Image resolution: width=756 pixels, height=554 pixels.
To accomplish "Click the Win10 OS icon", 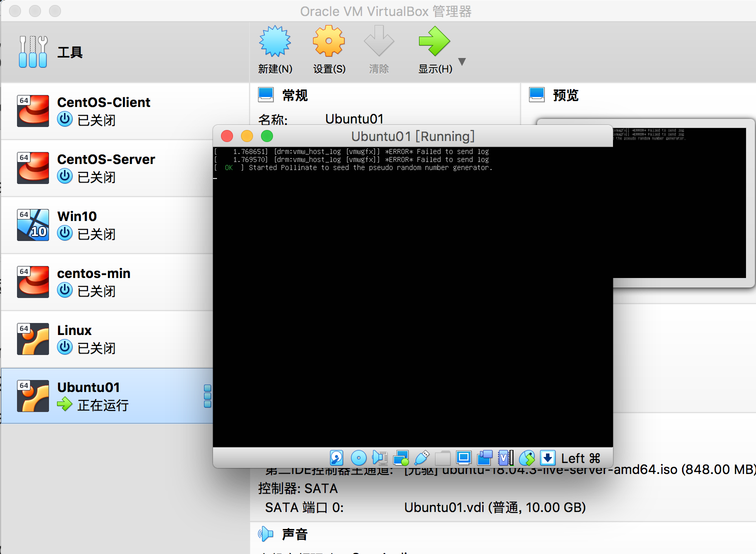I will click(x=33, y=225).
